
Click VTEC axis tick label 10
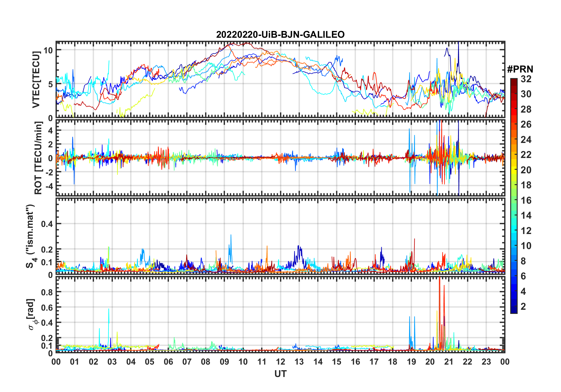click(x=48, y=50)
